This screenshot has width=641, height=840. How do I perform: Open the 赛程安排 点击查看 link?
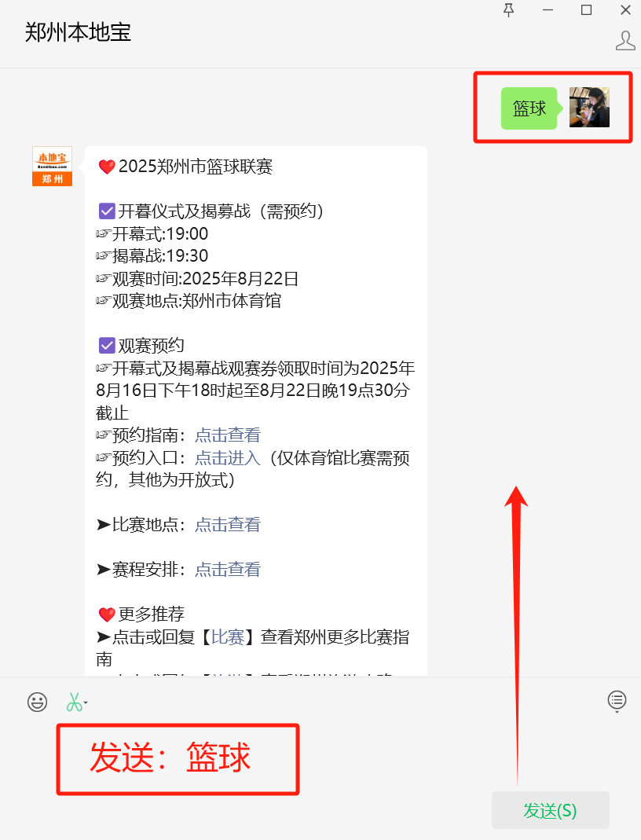[x=228, y=569]
